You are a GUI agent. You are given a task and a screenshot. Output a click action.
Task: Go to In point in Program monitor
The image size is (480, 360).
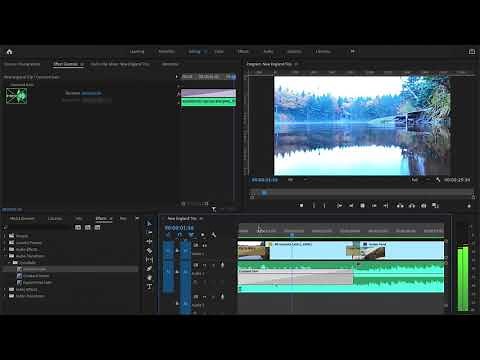[339, 206]
